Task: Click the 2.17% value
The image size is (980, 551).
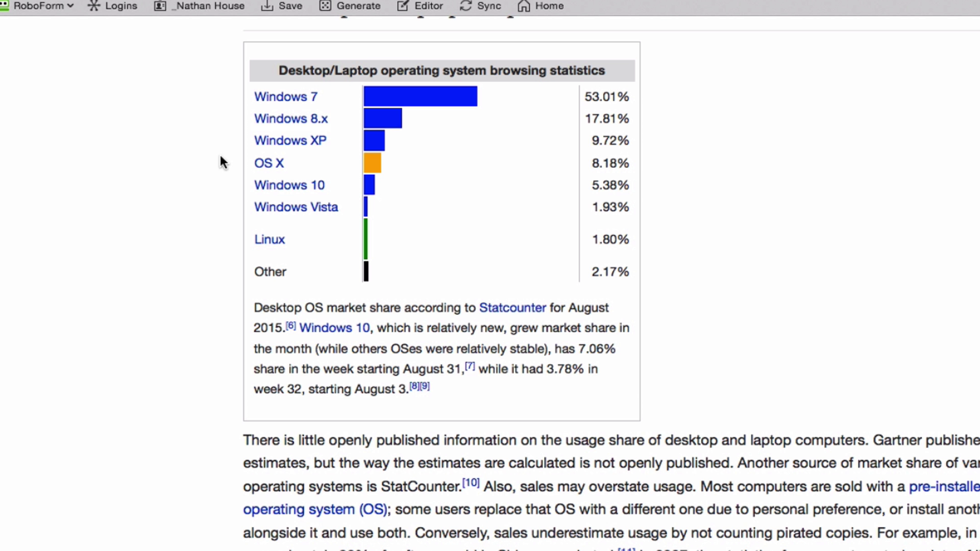Action: tap(610, 272)
